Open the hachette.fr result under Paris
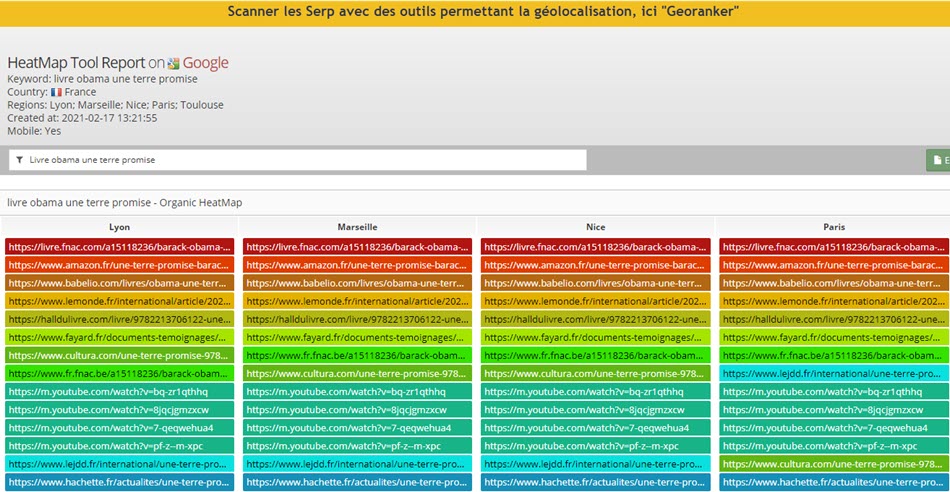 click(x=834, y=482)
